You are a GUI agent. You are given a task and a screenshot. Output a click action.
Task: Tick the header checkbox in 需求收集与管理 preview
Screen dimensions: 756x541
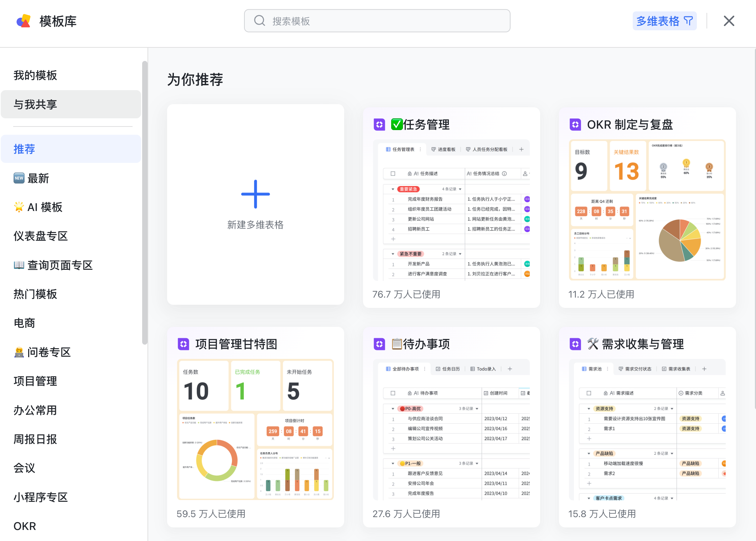click(589, 393)
